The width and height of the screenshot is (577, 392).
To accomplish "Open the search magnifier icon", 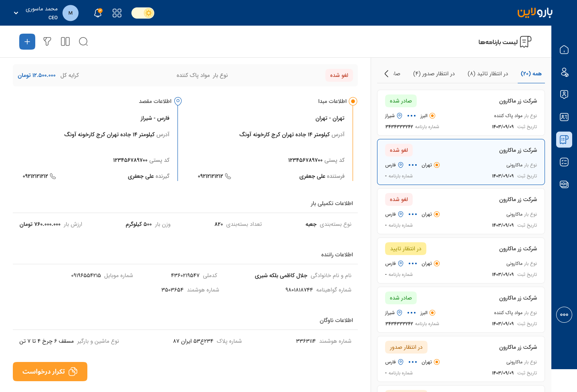I will 83,42.
